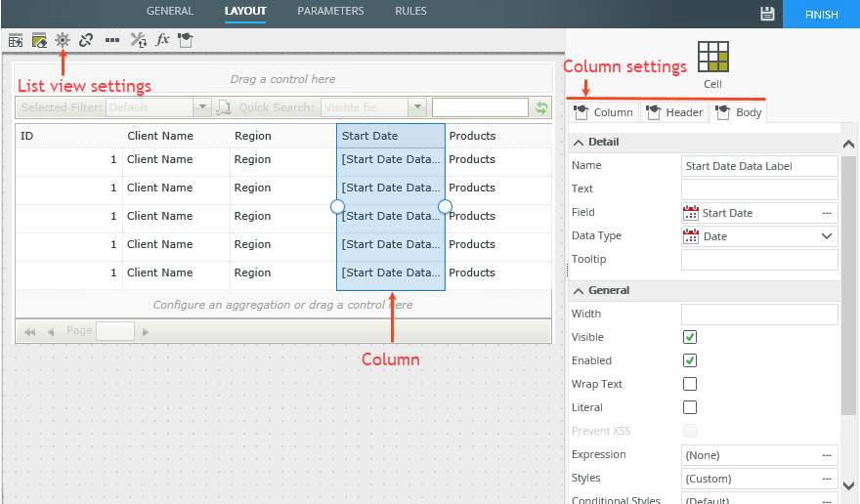
Task: Open the Expression ellipsis button
Action: point(827,455)
